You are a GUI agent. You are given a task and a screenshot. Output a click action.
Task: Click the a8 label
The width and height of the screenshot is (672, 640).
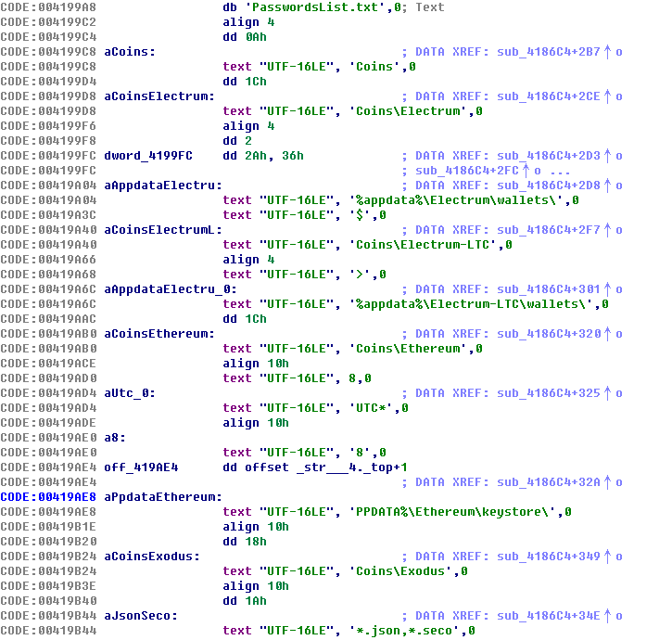[114, 438]
